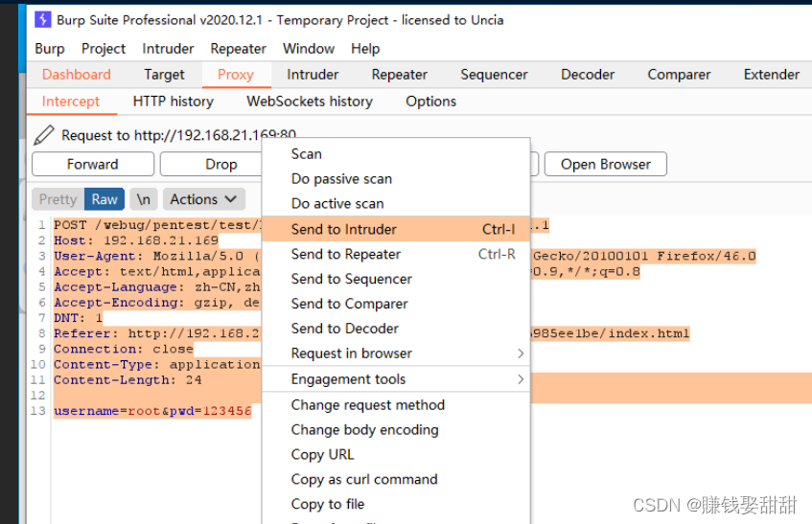Open the Help menu
The width and height of the screenshot is (812, 524).
pos(365,49)
